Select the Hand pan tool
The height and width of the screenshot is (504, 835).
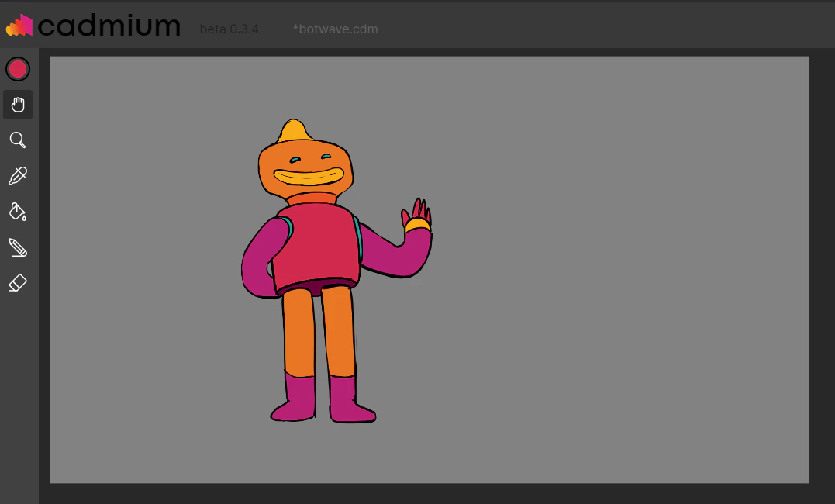[x=18, y=105]
